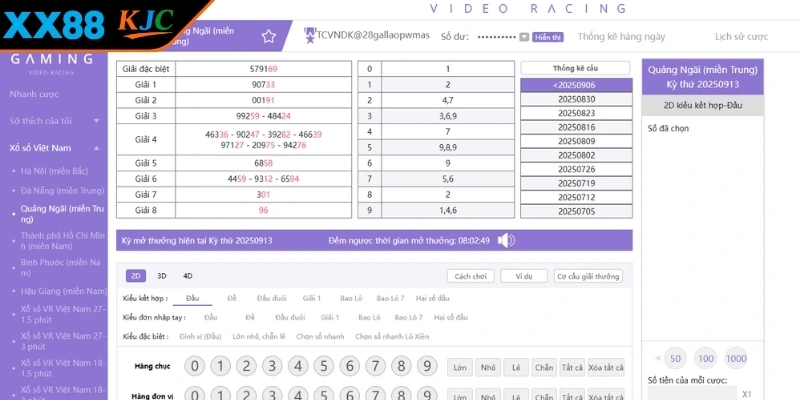Click the bet amount input field
This screenshot has width=800, height=400.
coord(692,393)
